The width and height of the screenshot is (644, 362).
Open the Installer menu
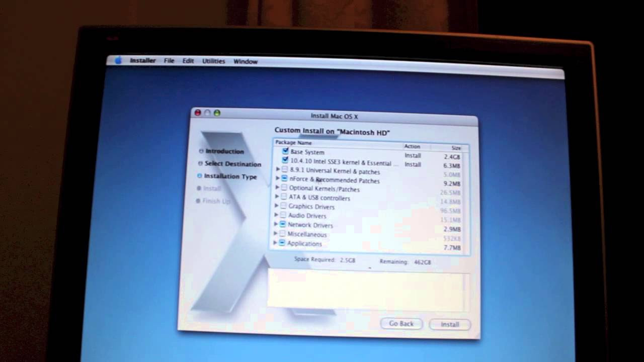point(143,60)
